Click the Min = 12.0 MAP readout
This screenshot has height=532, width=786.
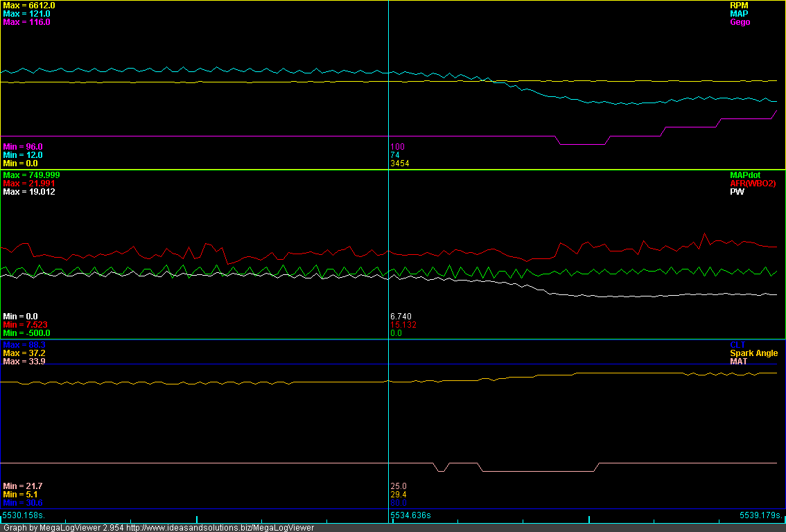pyautogui.click(x=23, y=155)
